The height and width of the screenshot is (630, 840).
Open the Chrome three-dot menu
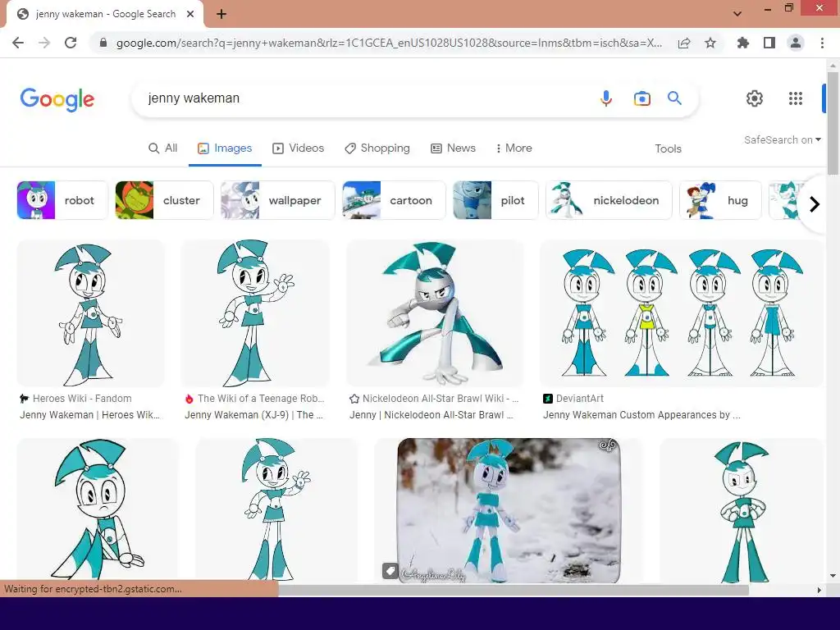point(822,43)
